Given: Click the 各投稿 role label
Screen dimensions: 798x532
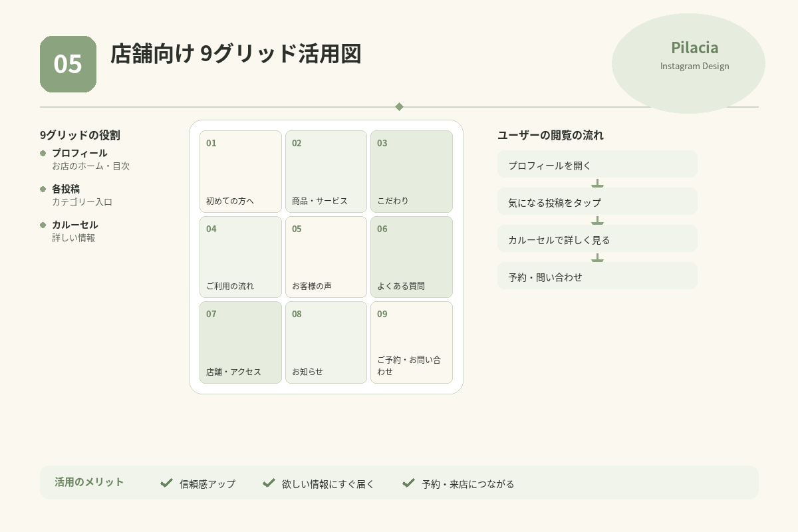Looking at the screenshot, I should pyautogui.click(x=66, y=189).
